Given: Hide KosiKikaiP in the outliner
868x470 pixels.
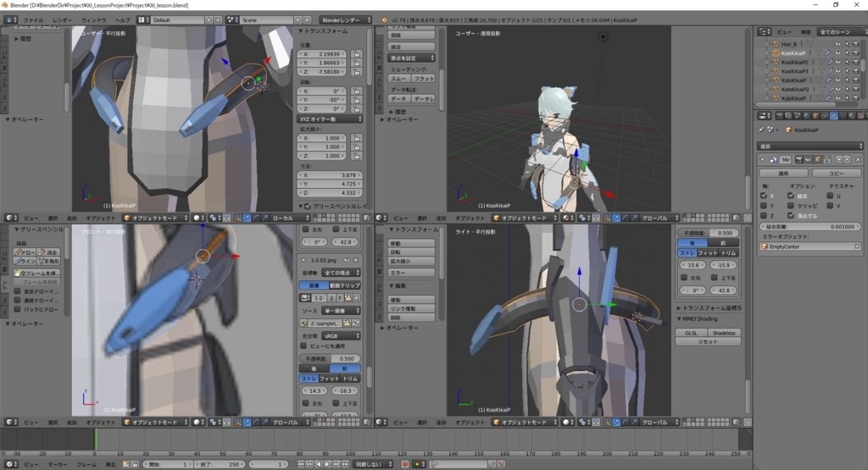Looking at the screenshot, I should tap(838, 53).
